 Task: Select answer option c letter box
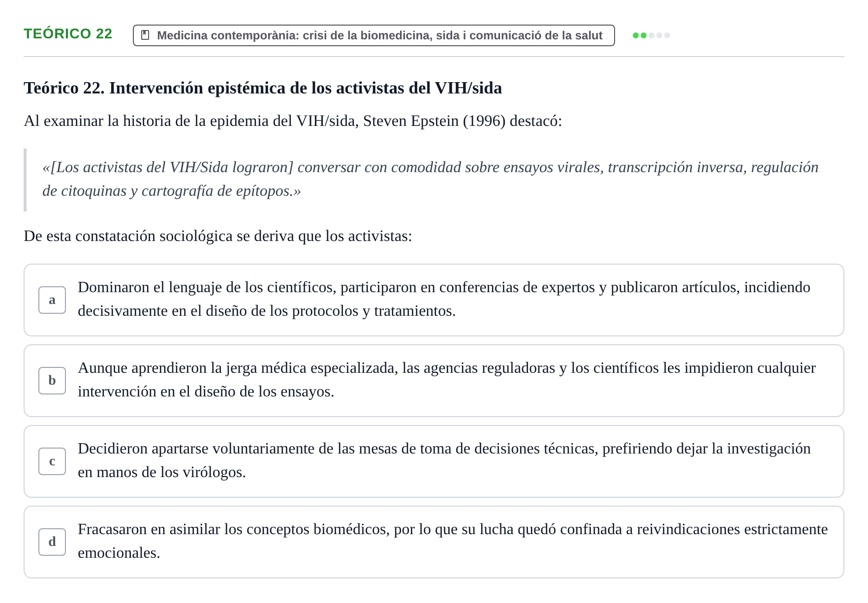52,461
